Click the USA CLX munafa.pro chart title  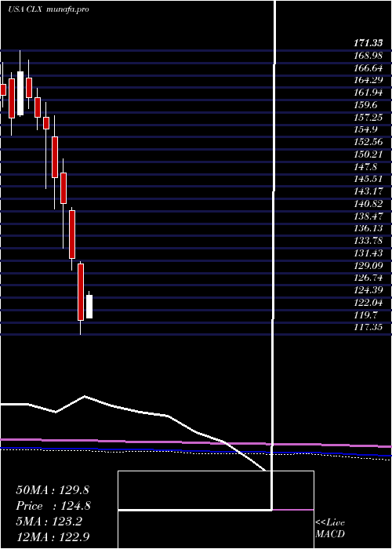click(x=49, y=9)
